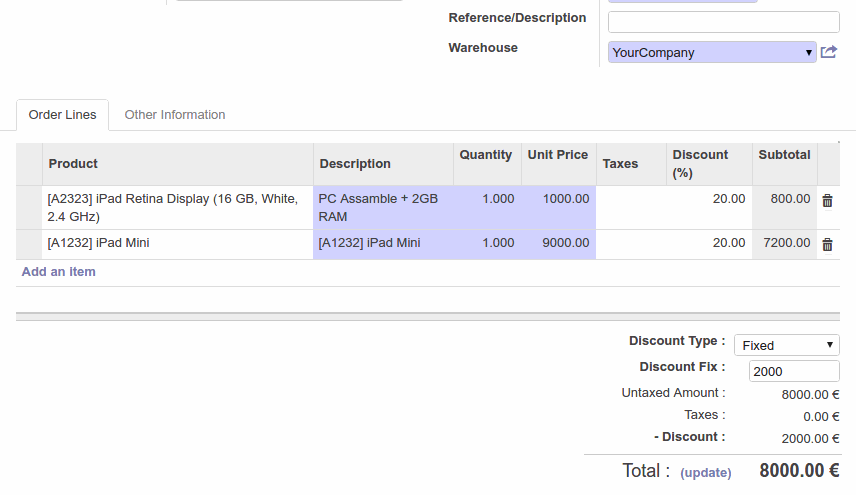Image resolution: width=856 pixels, height=495 pixels.
Task: Delete the iPad Retina Display order line
Action: pos(827,201)
